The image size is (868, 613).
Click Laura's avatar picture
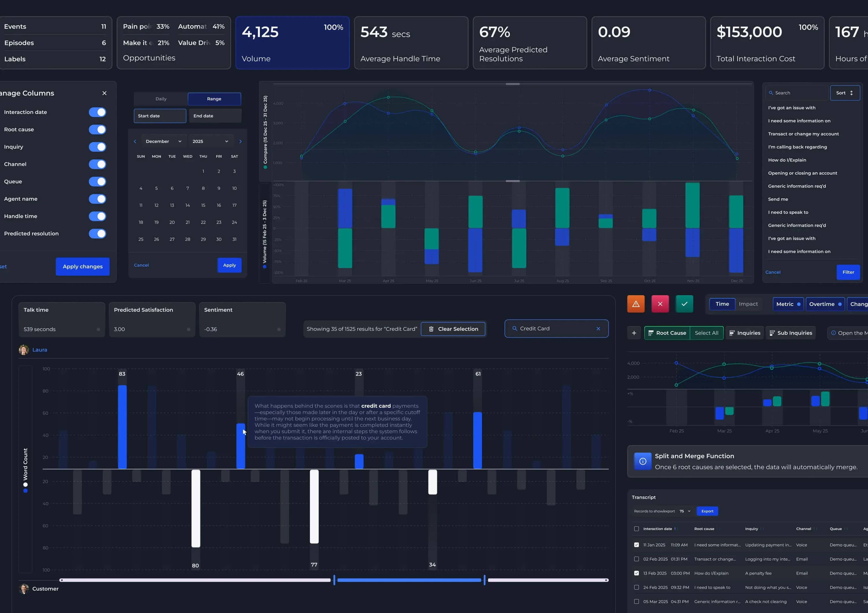point(24,350)
